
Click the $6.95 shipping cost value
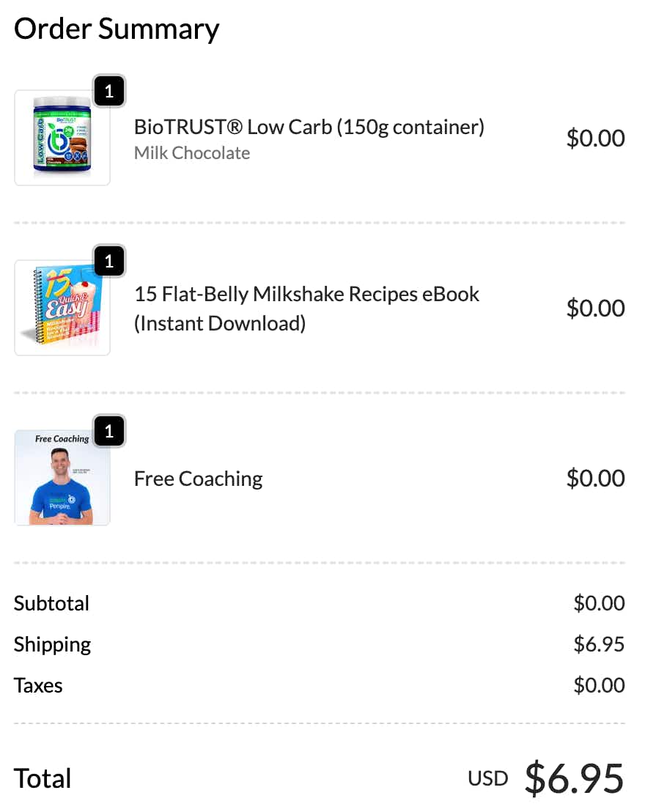click(599, 645)
